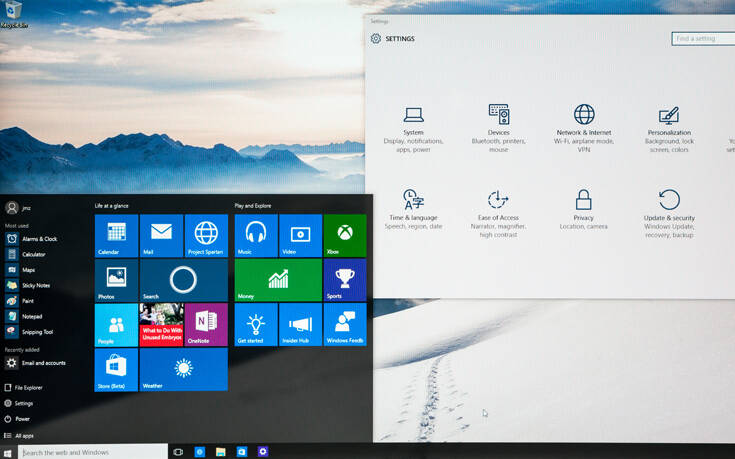This screenshot has height=459, width=735.
Task: Open Network & Internet settings
Action: (584, 128)
